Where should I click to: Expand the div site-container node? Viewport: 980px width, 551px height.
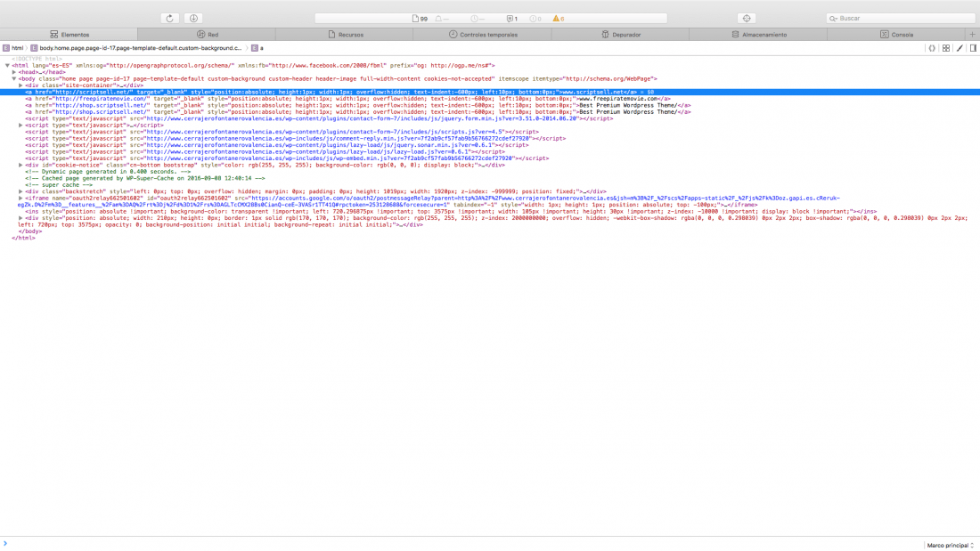point(20,85)
